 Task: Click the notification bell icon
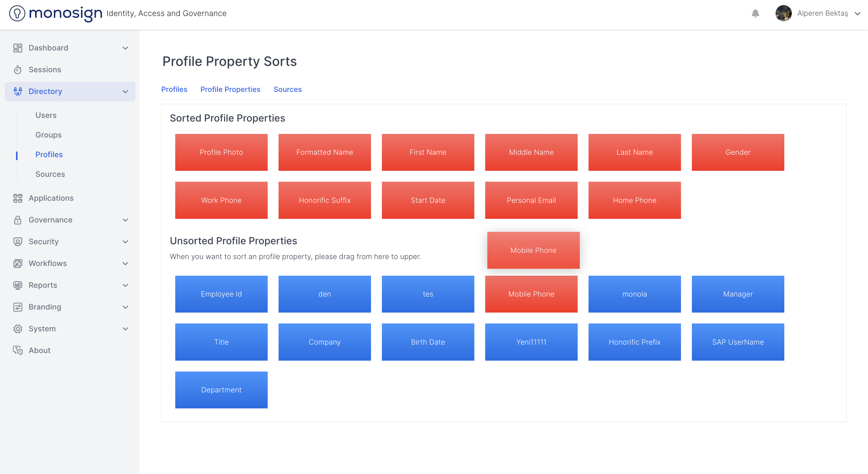coord(755,13)
